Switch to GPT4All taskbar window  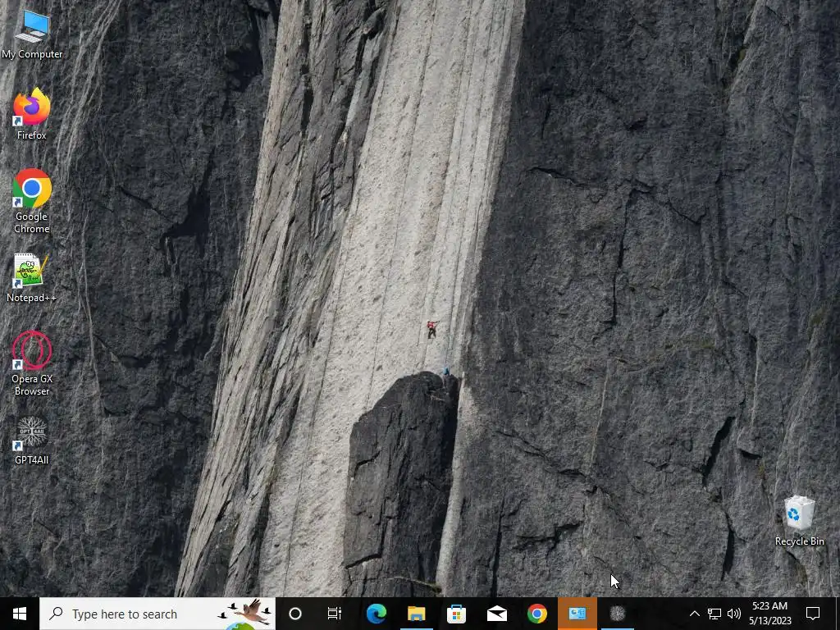(617, 614)
